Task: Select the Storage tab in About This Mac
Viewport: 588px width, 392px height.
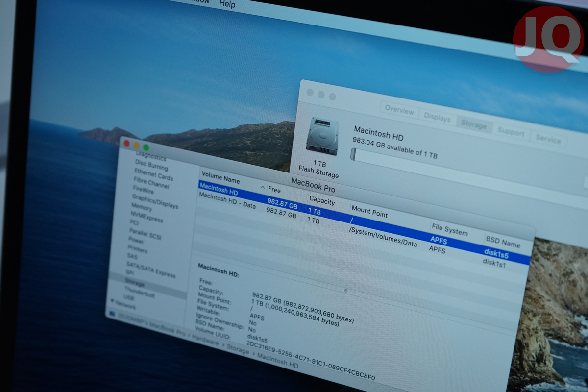Action: click(474, 124)
